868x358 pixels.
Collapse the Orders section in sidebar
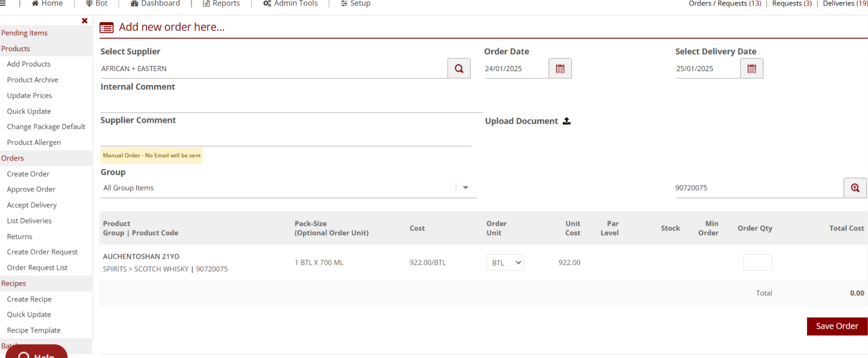pos(13,158)
